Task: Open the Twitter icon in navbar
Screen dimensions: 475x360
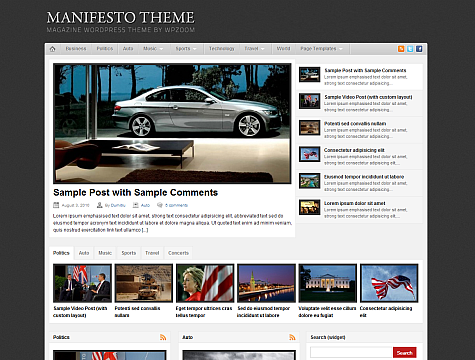Action: pyautogui.click(x=410, y=49)
